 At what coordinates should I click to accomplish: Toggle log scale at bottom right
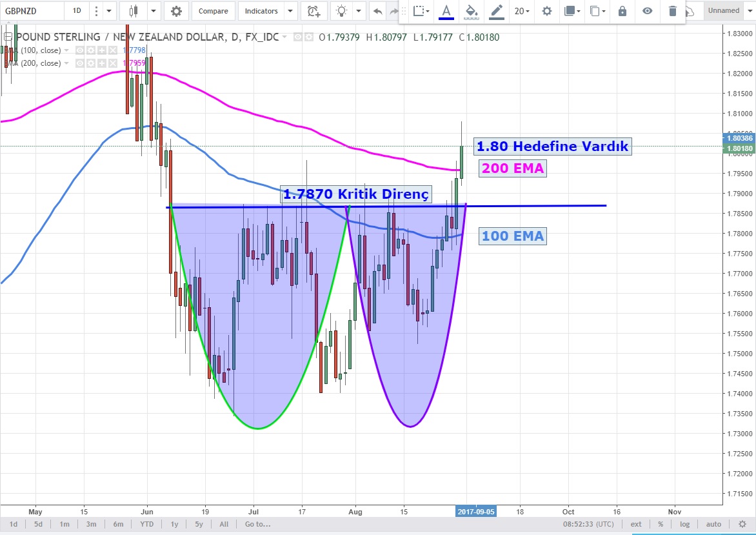pyautogui.click(x=684, y=524)
